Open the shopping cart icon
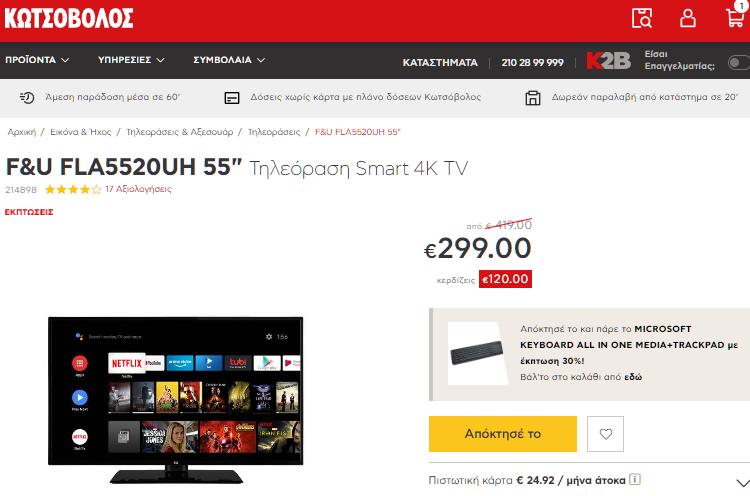The height and width of the screenshot is (496, 750). [736, 16]
